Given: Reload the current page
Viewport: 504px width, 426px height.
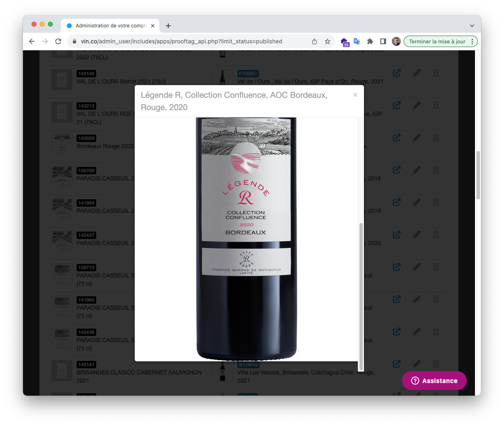Looking at the screenshot, I should 58,41.
